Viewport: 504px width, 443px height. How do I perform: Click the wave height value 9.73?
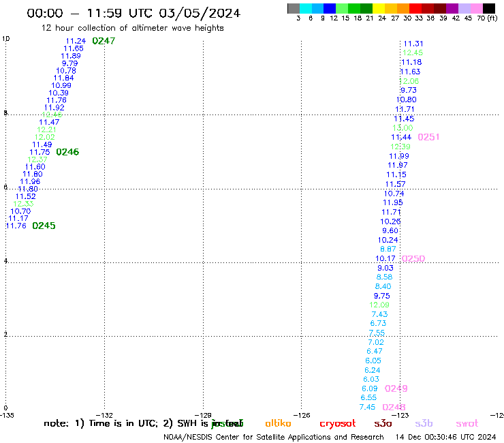tap(409, 90)
